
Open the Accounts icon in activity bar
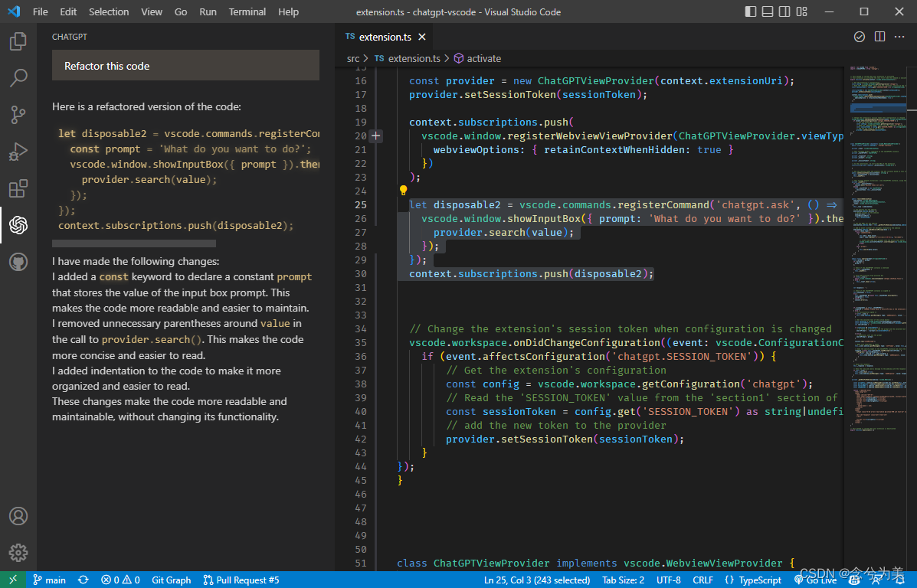coord(18,516)
